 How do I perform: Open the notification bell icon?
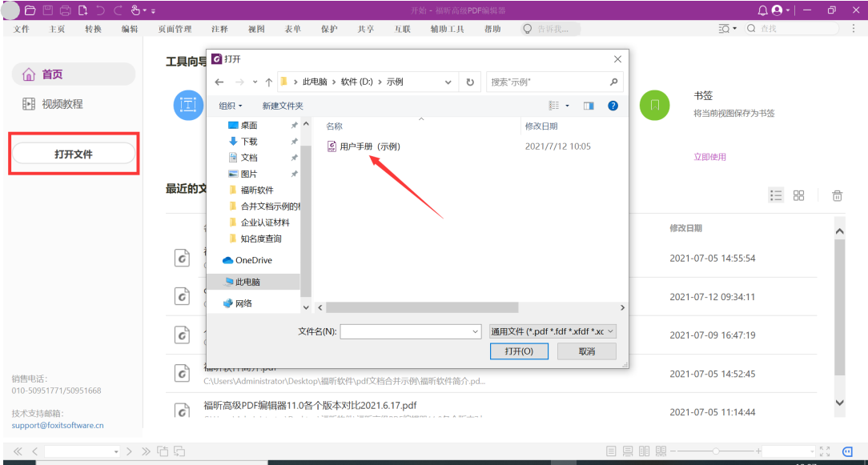[x=764, y=10]
